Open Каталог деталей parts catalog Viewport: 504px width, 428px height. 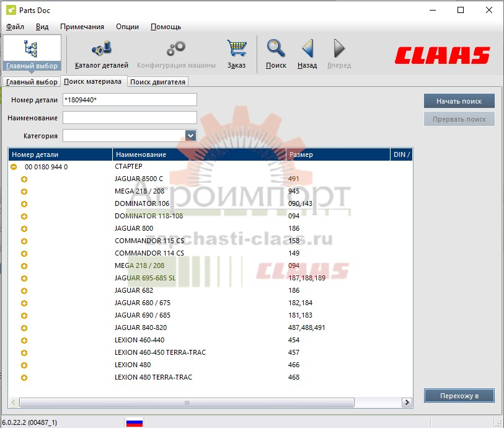tap(102, 54)
